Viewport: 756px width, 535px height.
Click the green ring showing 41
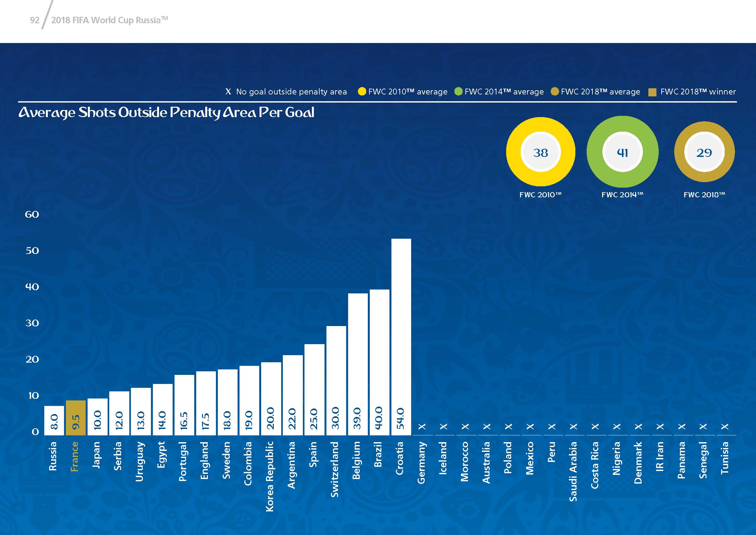pos(622,152)
